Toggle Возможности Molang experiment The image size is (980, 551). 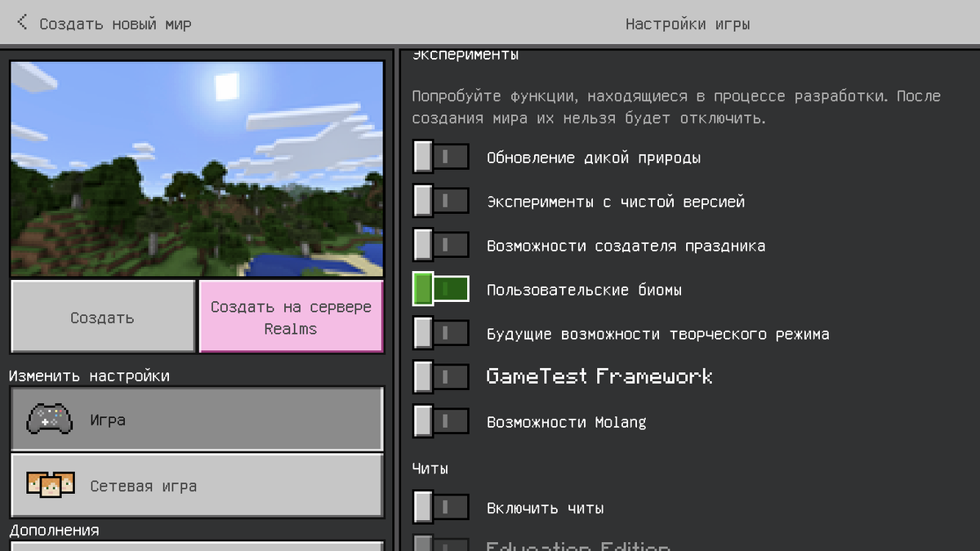(441, 421)
